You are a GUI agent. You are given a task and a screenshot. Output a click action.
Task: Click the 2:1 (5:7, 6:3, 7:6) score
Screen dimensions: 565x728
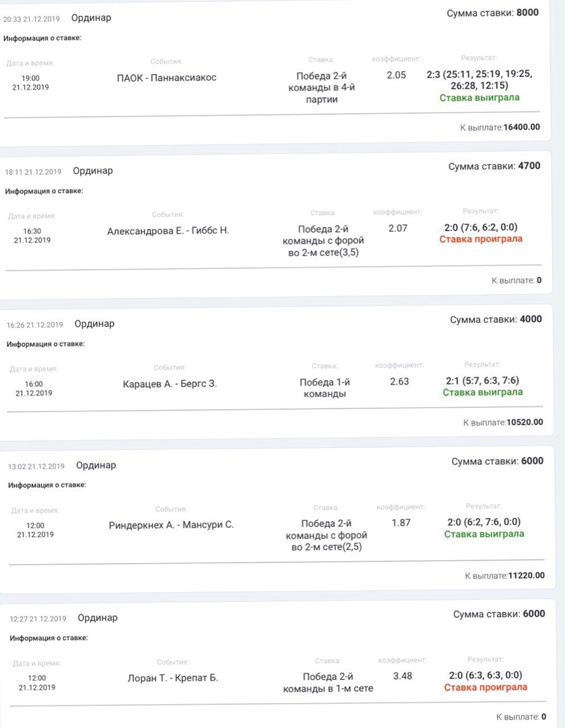tap(482, 380)
